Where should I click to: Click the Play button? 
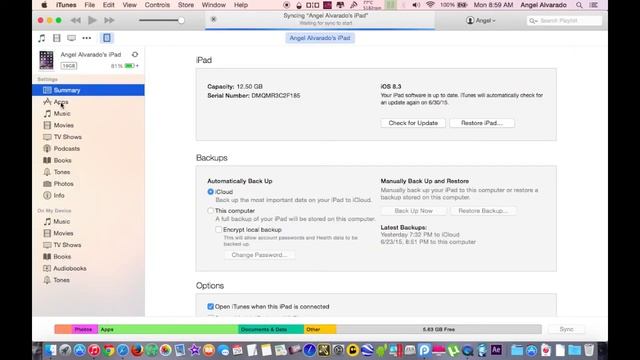pyautogui.click(x=92, y=20)
